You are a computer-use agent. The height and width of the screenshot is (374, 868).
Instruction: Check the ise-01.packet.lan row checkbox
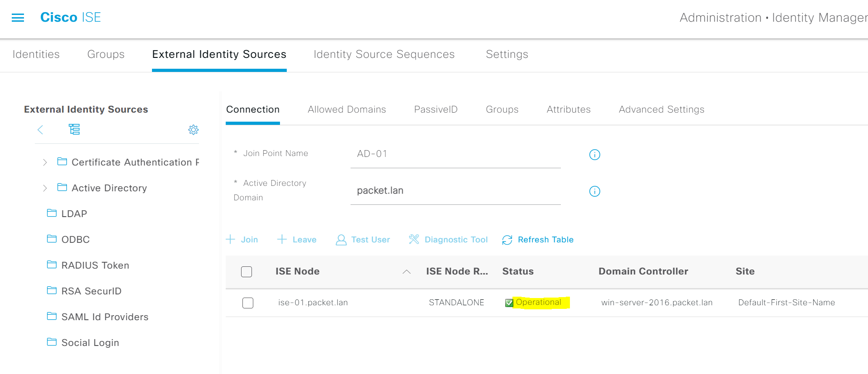(248, 303)
